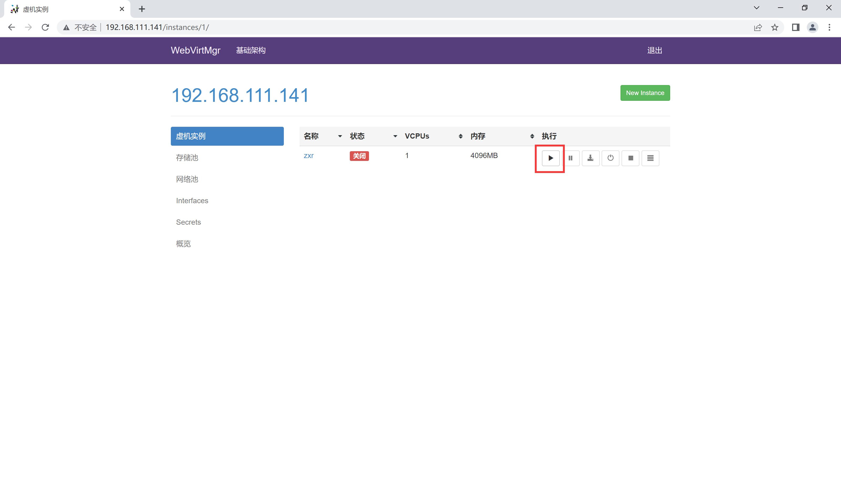Open 存储池 in the sidebar
Screen dimensions: 841x504
[x=187, y=157]
